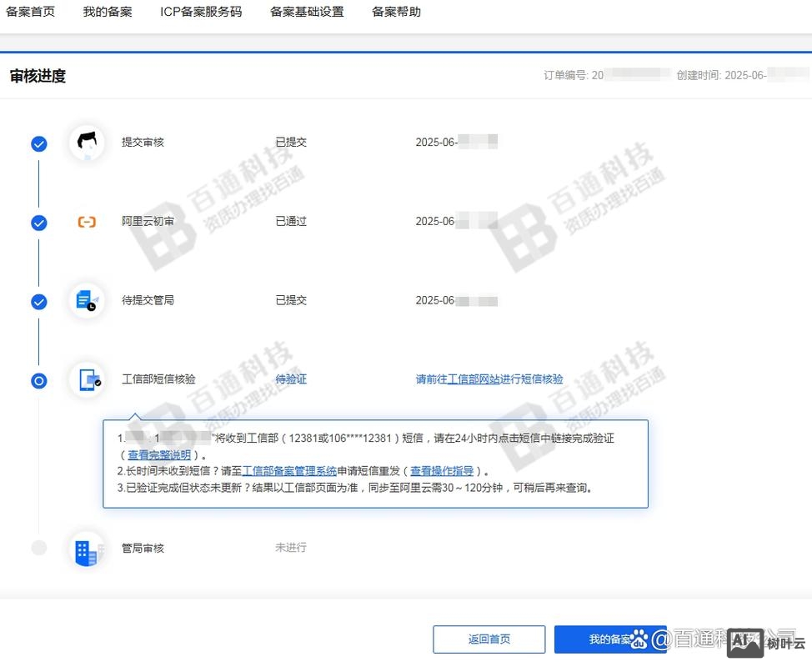Open the 待提交管局 document icon
This screenshot has width=812, height=667.
pos(87,300)
